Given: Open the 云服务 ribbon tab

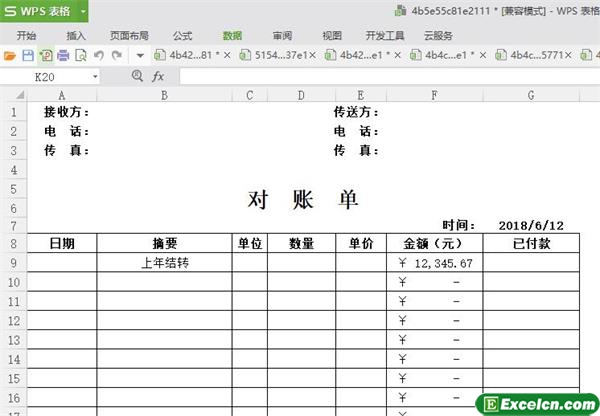Looking at the screenshot, I should (x=438, y=36).
